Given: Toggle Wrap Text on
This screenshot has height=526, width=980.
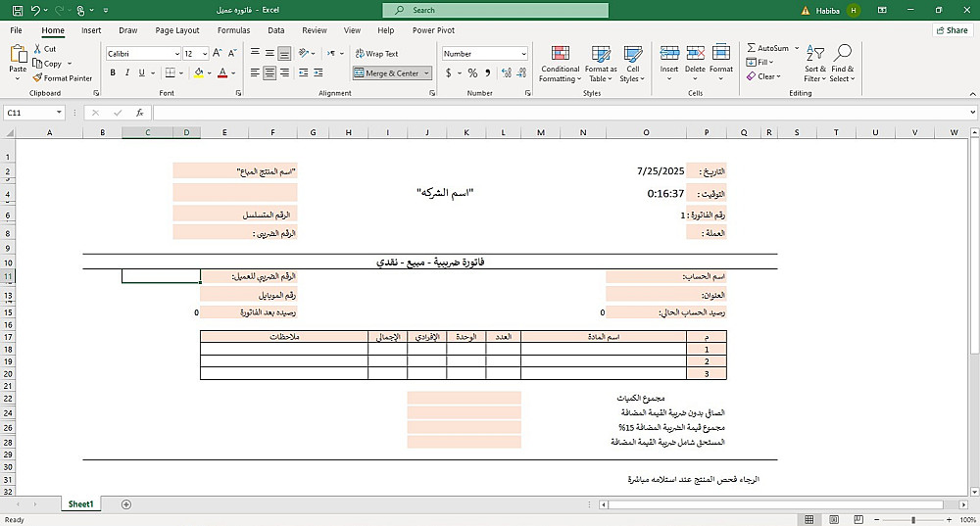Looking at the screenshot, I should click(377, 54).
